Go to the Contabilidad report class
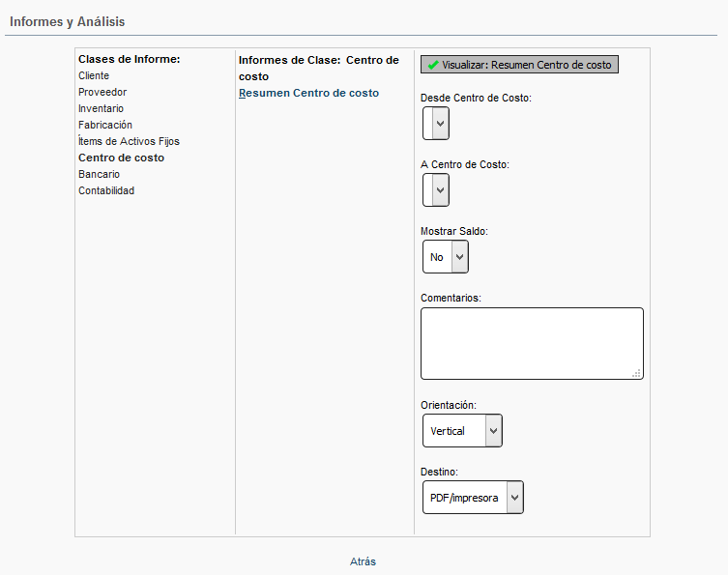The height and width of the screenshot is (575, 728). click(x=106, y=190)
